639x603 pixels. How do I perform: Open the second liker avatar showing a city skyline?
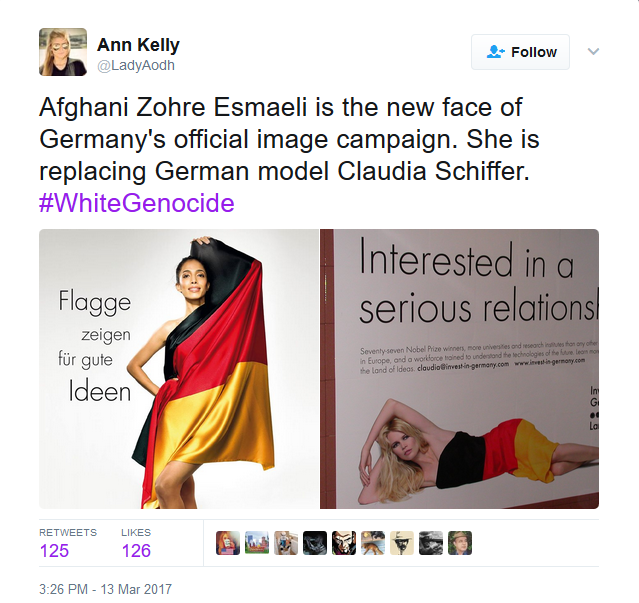(257, 543)
